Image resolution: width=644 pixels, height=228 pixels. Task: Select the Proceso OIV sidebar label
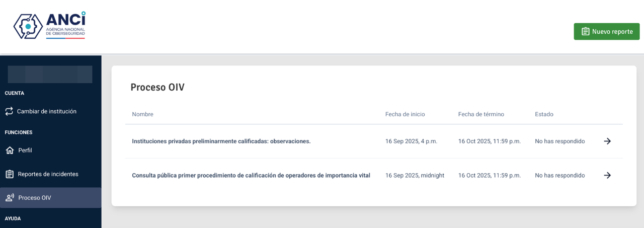tap(35, 198)
